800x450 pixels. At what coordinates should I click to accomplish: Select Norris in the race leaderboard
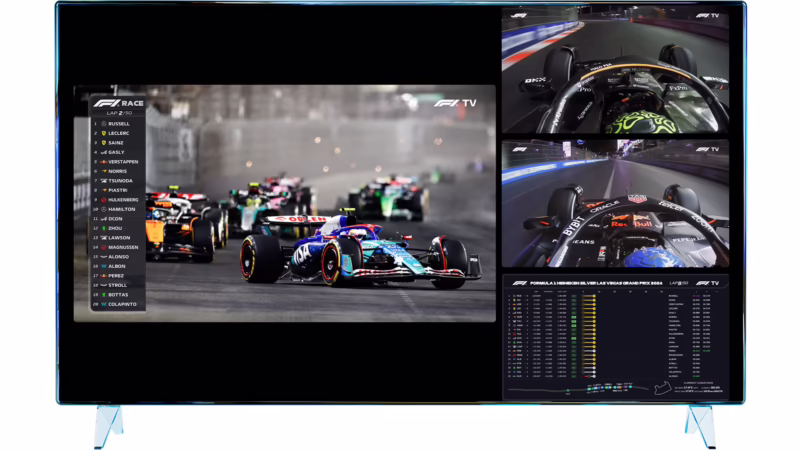[117, 171]
